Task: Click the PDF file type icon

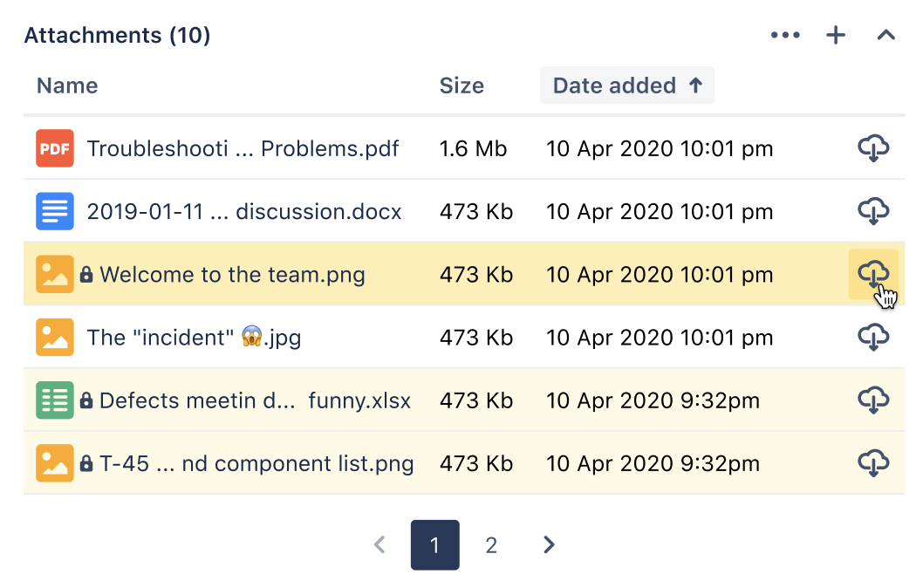Action: tap(55, 148)
